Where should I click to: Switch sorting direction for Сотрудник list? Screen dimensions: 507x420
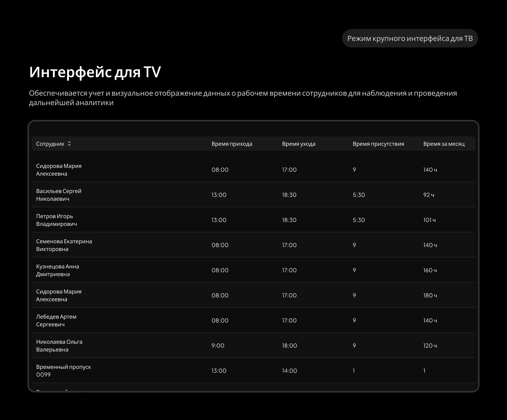[70, 144]
